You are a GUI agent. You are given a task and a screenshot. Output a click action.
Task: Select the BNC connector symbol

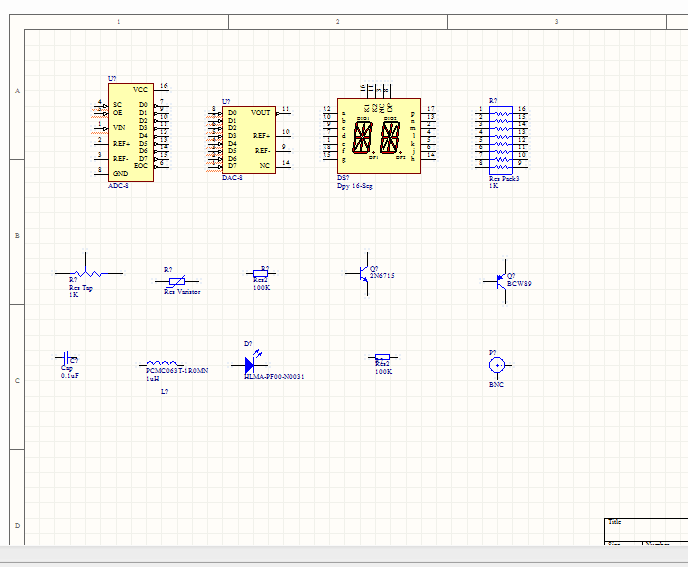(498, 366)
